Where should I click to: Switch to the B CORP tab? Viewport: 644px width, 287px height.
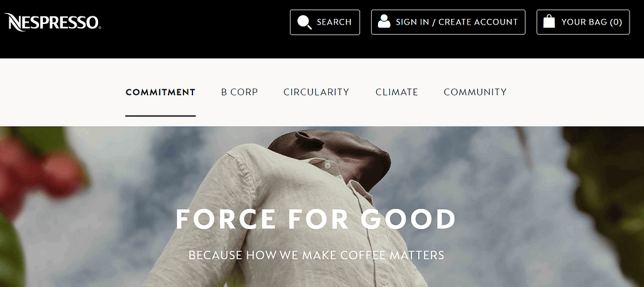240,92
